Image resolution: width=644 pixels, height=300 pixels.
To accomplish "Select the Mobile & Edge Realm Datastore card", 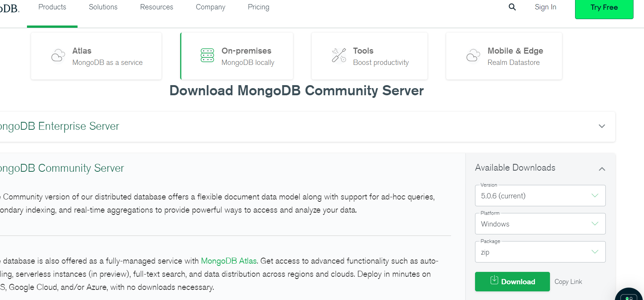I will (504, 56).
